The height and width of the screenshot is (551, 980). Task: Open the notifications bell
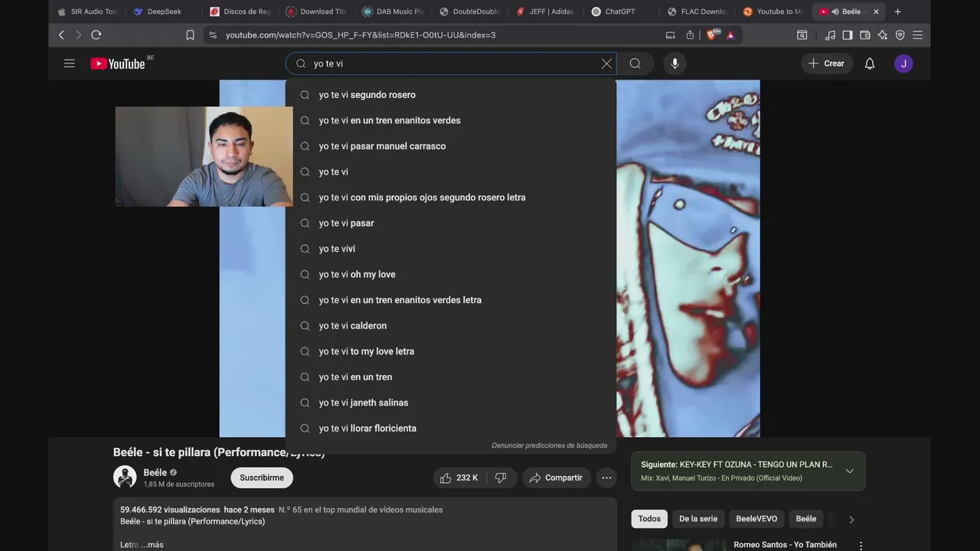[x=870, y=64]
